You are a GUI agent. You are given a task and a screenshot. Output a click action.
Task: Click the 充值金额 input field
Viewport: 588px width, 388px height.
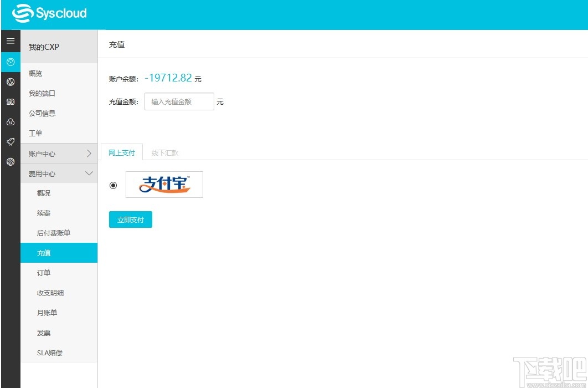179,101
